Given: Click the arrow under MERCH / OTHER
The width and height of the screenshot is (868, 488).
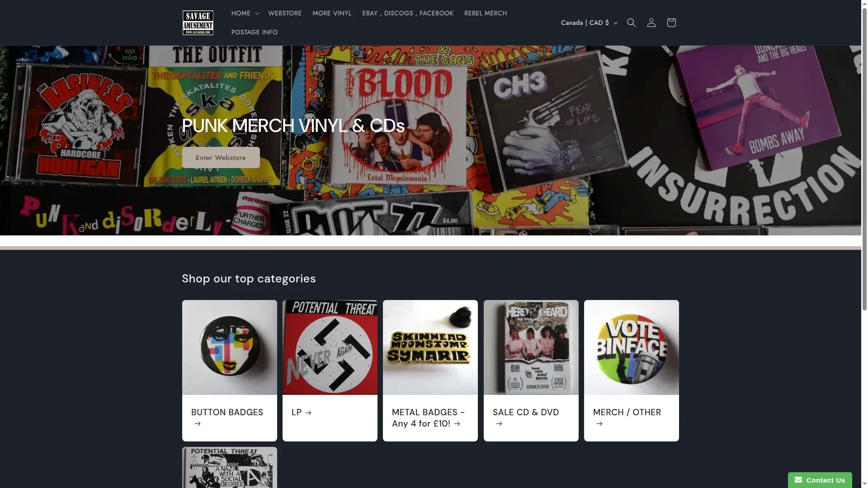Looking at the screenshot, I should click(599, 424).
